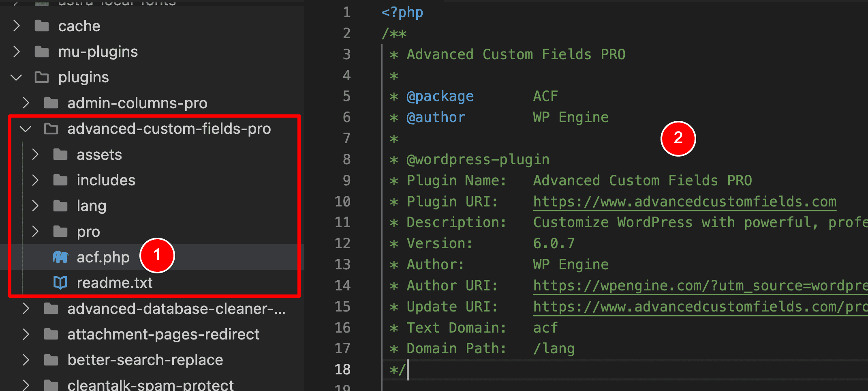Click the assets folder icon
The image size is (868, 391).
(x=60, y=155)
